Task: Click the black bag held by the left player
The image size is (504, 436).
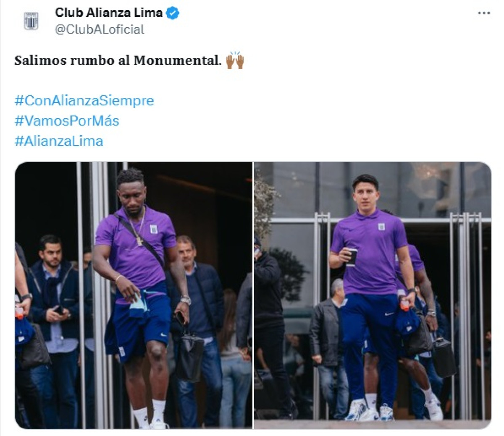Action: click(189, 356)
